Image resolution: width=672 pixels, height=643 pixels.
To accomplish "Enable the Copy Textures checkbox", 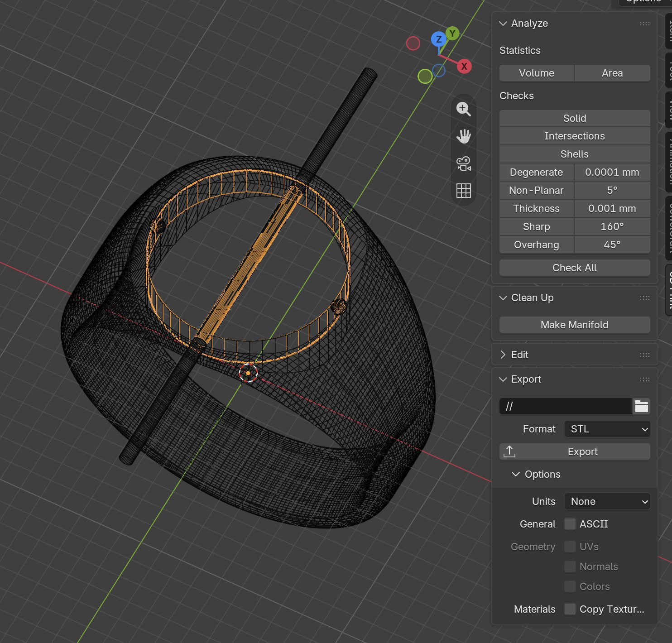I will pos(570,609).
